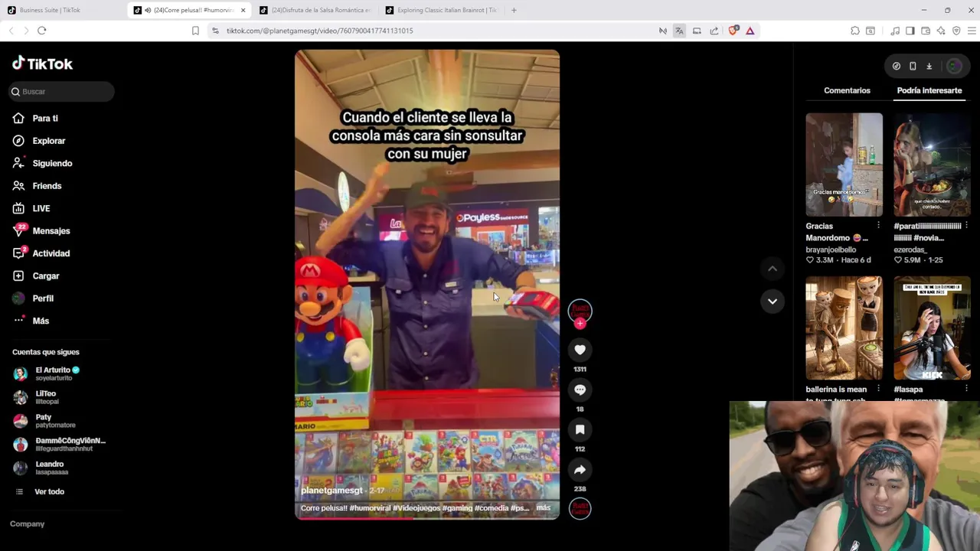Share video with arrow icon
Viewport: 980px width, 551px height.
pyautogui.click(x=580, y=470)
